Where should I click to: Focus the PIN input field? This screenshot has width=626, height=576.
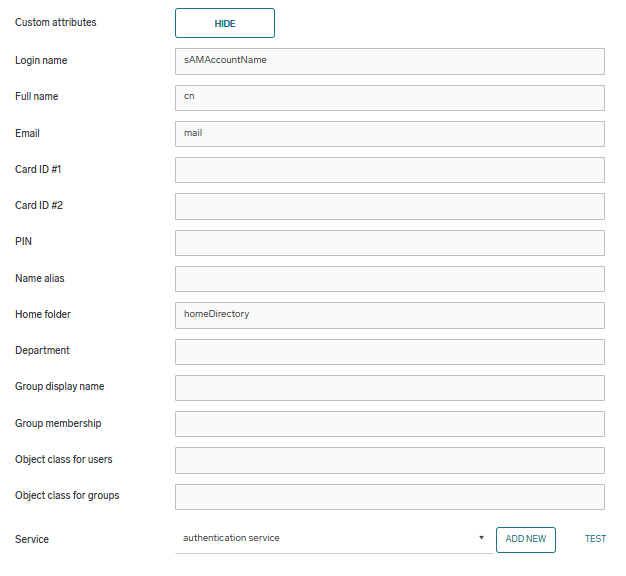point(389,242)
